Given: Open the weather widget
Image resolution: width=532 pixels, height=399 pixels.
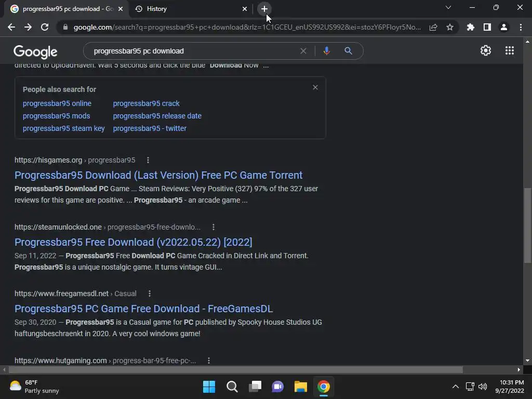Looking at the screenshot, I should (x=34, y=387).
